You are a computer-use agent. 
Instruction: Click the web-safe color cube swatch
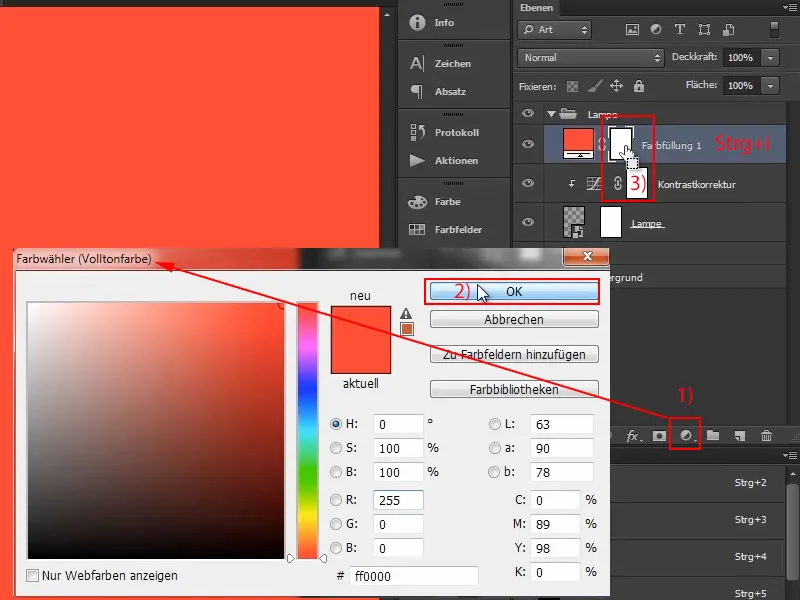[407, 329]
